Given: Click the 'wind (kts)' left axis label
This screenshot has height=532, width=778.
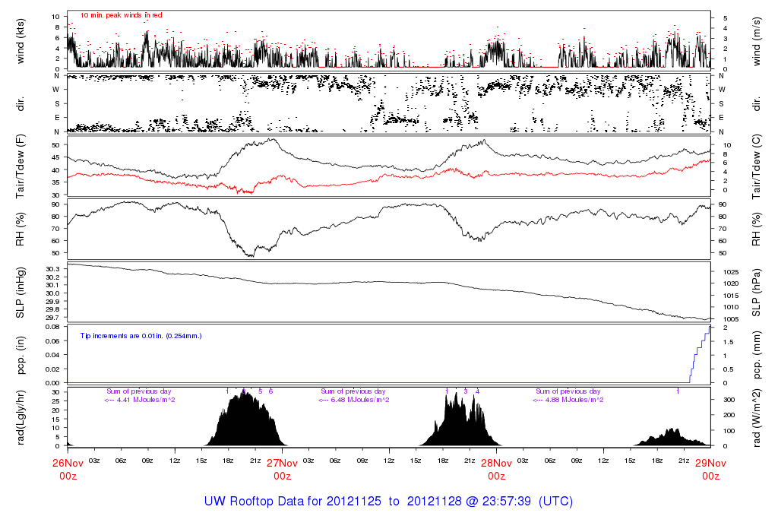Looking at the screenshot, I should (21, 41).
